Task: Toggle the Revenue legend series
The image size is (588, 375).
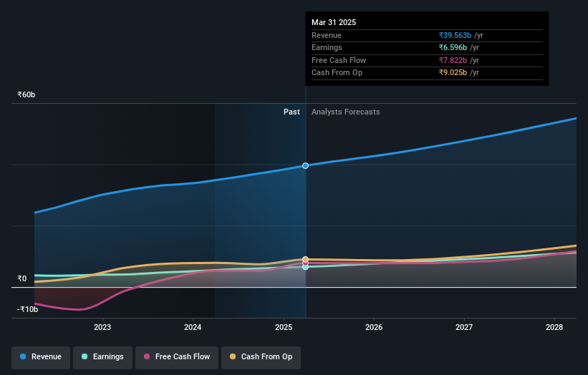Action: pyautogui.click(x=41, y=357)
